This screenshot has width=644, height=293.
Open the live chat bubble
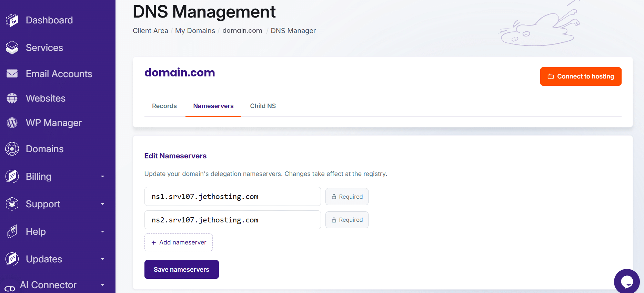click(x=627, y=282)
